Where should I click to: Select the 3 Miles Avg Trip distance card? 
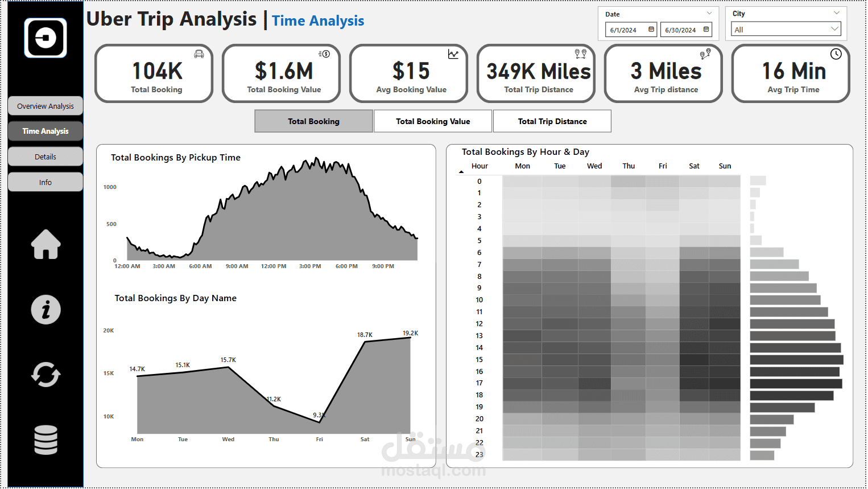pyautogui.click(x=663, y=74)
